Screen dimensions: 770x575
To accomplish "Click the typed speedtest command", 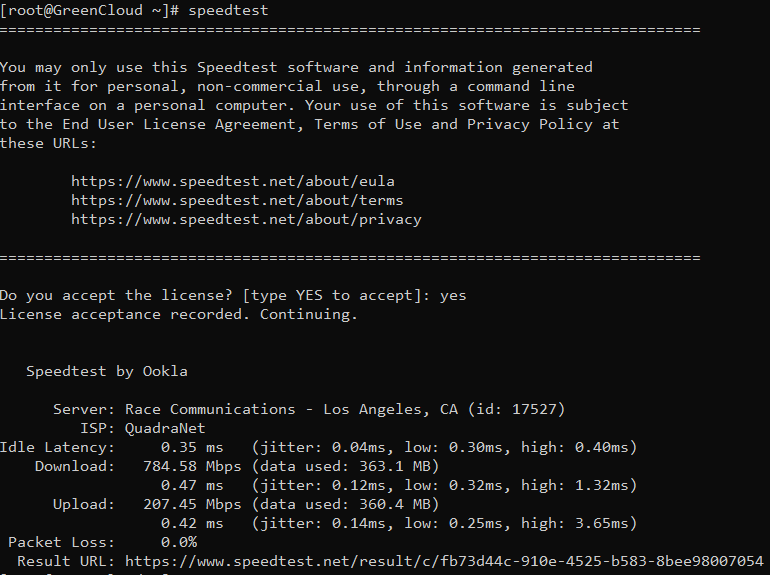I will pyautogui.click(x=228, y=10).
